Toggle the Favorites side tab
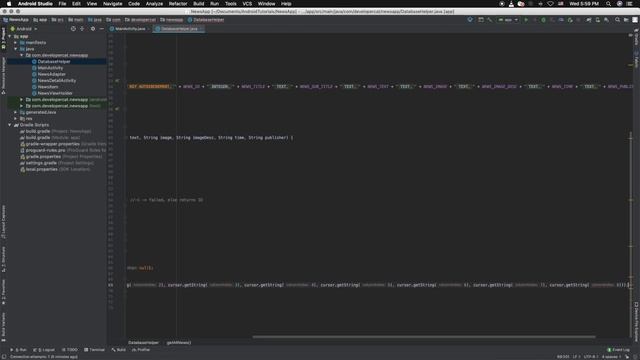This screenshot has width=640, height=360. point(3,291)
